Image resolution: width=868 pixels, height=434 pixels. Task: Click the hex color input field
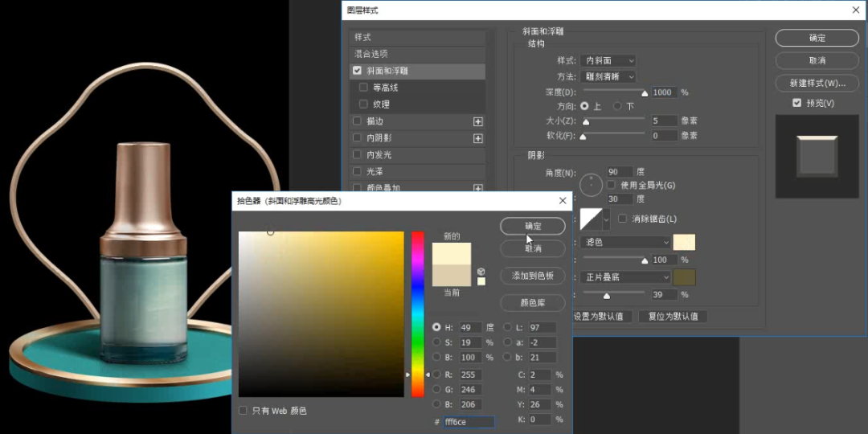point(469,422)
